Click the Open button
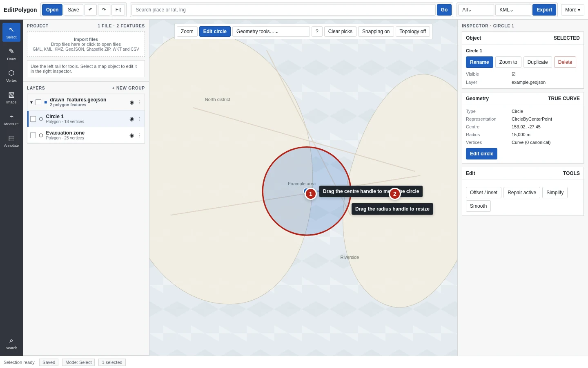Image resolution: width=588 pixels, height=368 pixels. click(52, 10)
